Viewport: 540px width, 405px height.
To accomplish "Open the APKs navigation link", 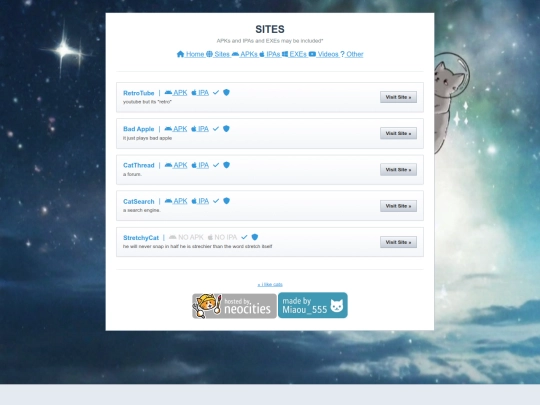I will 245,54.
